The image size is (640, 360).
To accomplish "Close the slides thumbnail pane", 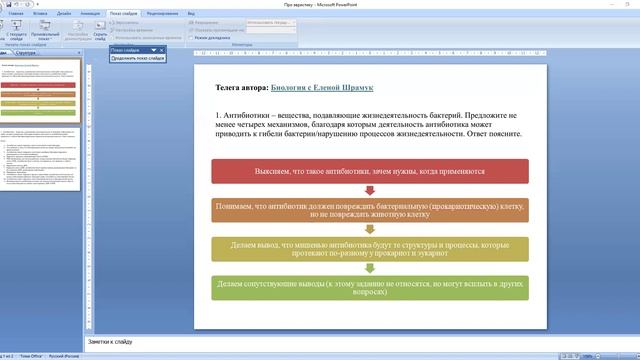I will coord(79,53).
